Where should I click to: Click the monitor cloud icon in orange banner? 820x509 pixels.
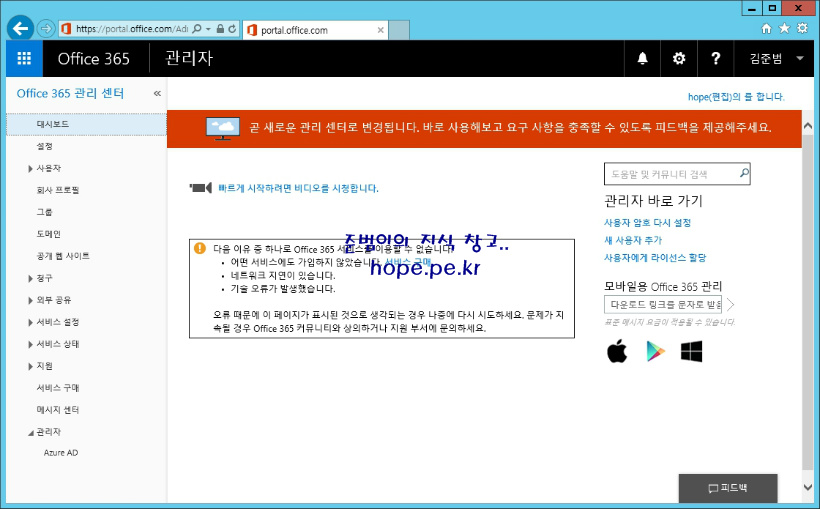point(223,128)
